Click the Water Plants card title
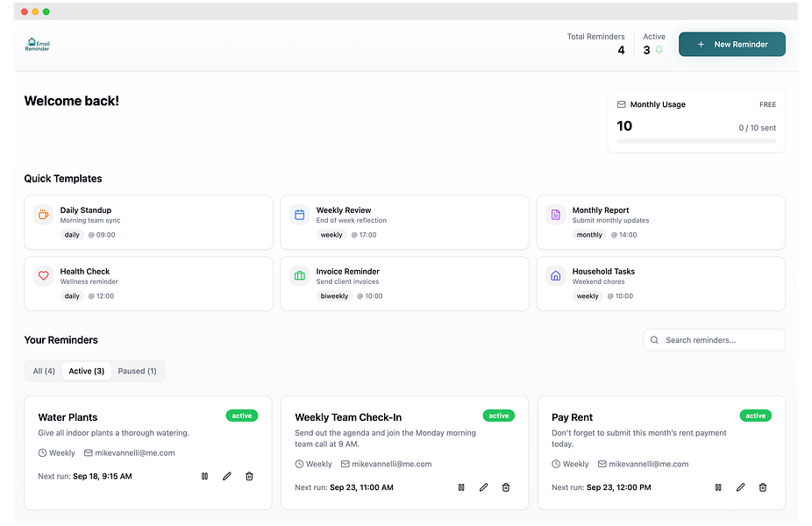 68,417
